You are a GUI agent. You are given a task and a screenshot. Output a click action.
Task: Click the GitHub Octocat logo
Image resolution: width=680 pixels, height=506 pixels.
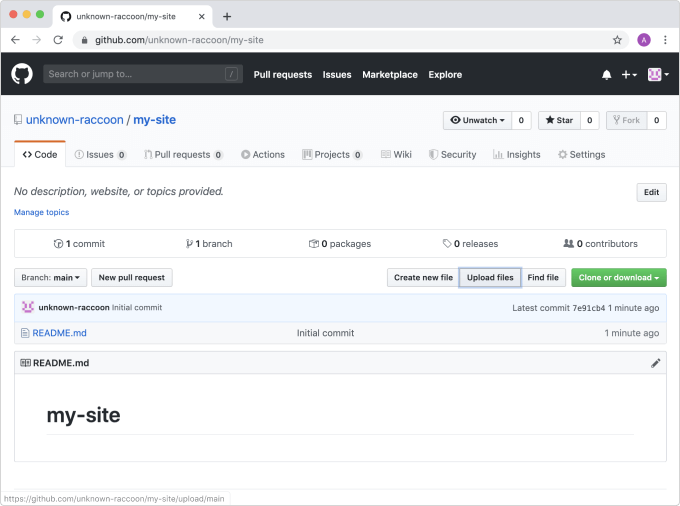(22, 74)
